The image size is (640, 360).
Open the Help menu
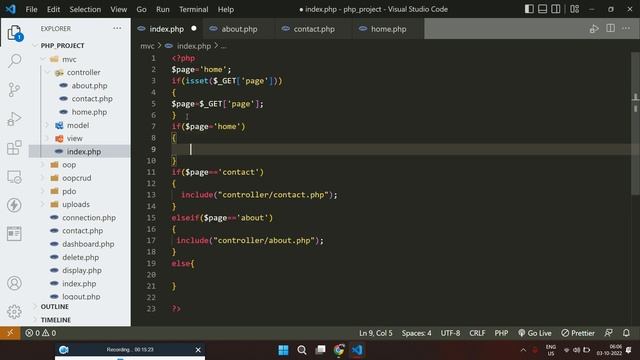pyautogui.click(x=225, y=9)
